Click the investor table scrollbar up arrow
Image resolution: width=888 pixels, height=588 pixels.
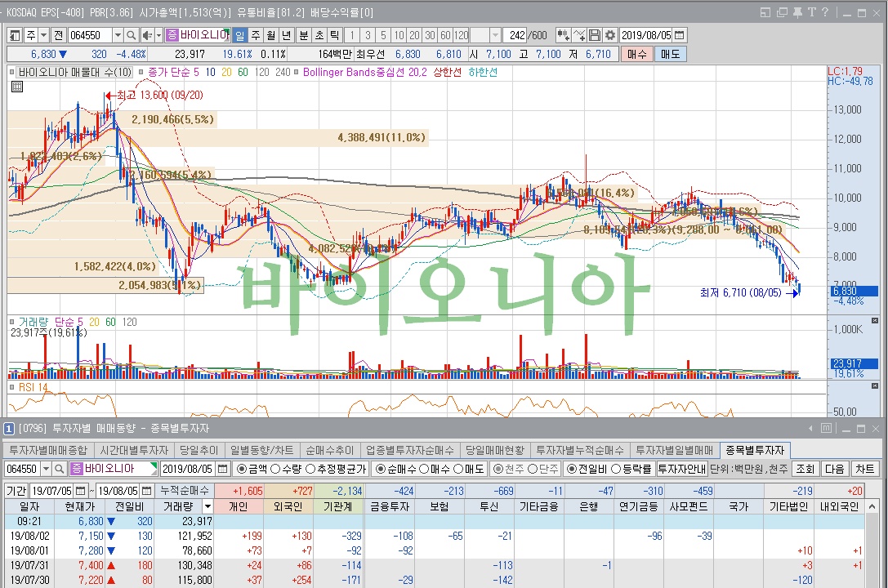tap(872, 506)
